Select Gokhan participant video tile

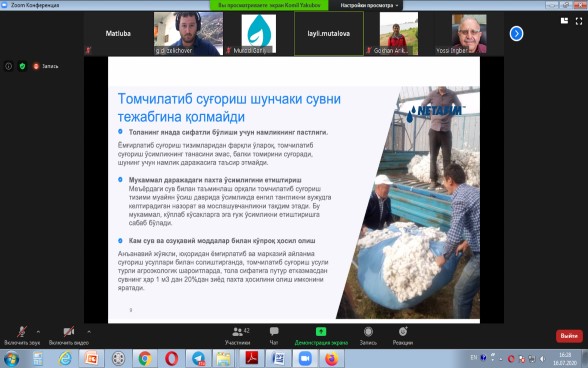click(399, 33)
